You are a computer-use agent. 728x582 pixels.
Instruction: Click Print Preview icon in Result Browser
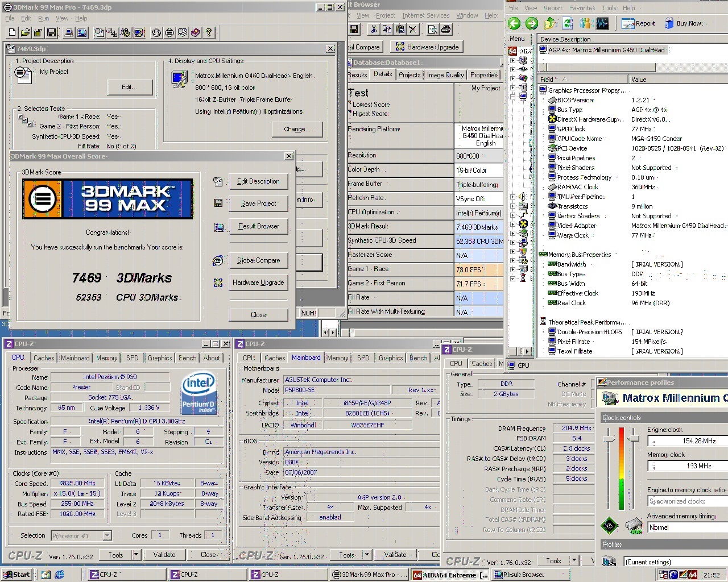[x=432, y=29]
